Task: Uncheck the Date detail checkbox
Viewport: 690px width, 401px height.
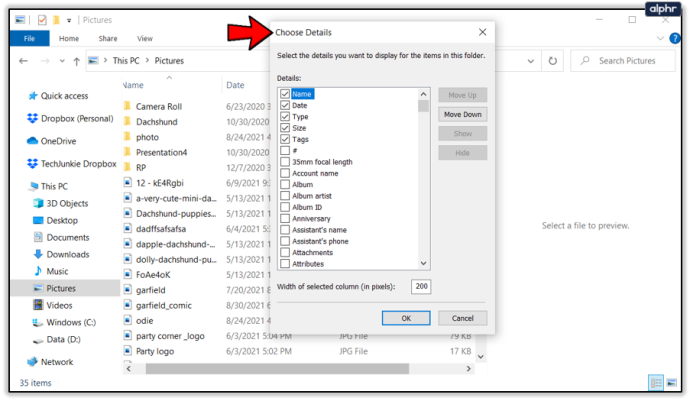Action: 285,105
